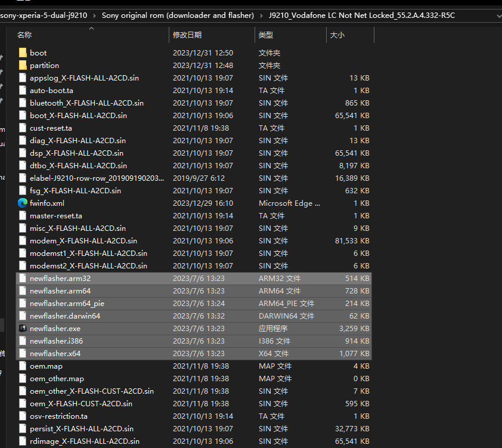The height and width of the screenshot is (448, 502).
Task: Expand the chevron after sony-xperia-5-dual-j9210 in the path
Action: tap(93, 15)
